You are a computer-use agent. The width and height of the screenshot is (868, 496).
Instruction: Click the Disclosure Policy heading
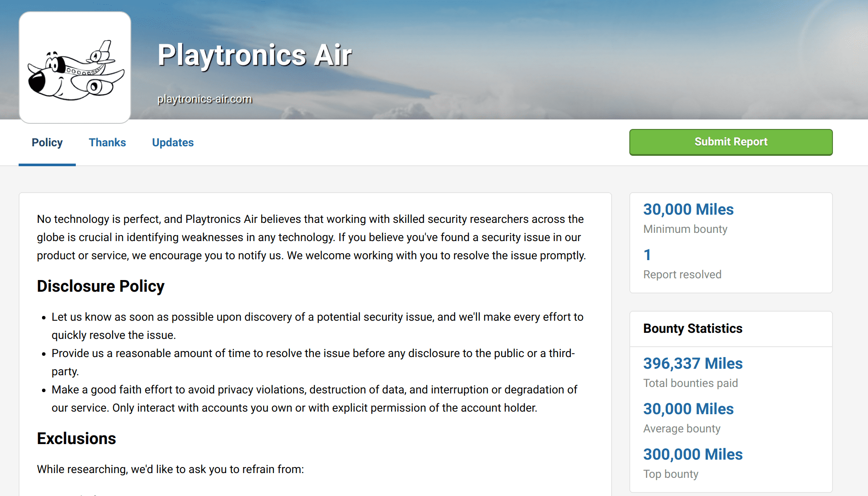[x=100, y=286]
